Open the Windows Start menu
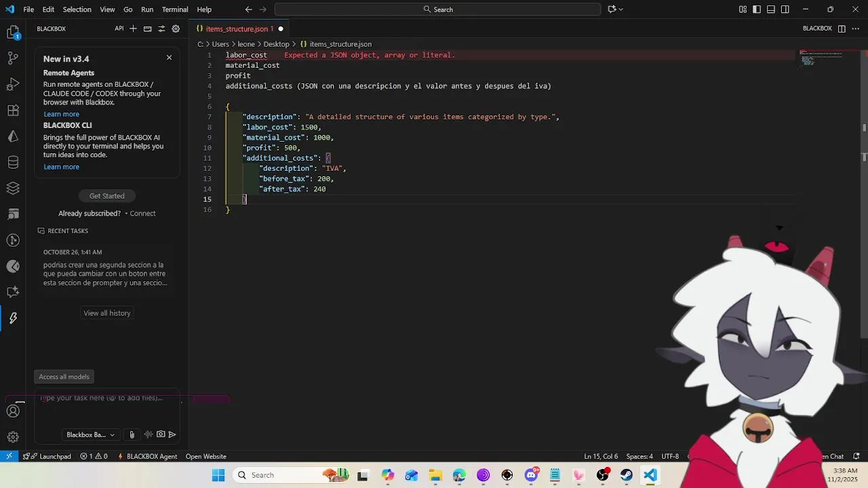This screenshot has width=868, height=488. 218,475
